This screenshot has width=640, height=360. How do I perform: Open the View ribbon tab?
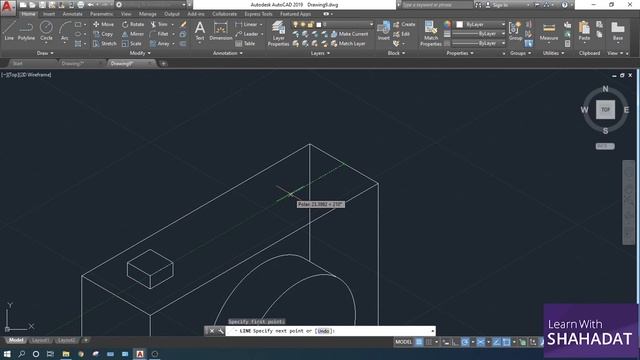(x=126, y=14)
